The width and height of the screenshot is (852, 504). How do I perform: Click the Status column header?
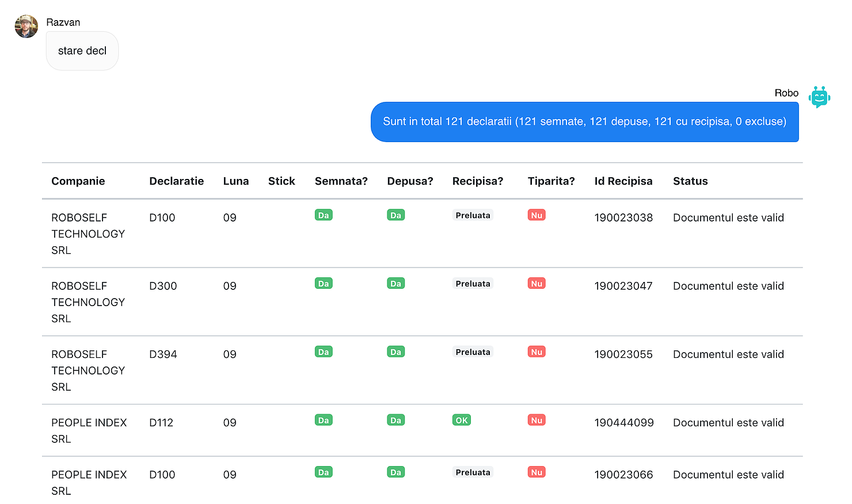[x=690, y=181]
